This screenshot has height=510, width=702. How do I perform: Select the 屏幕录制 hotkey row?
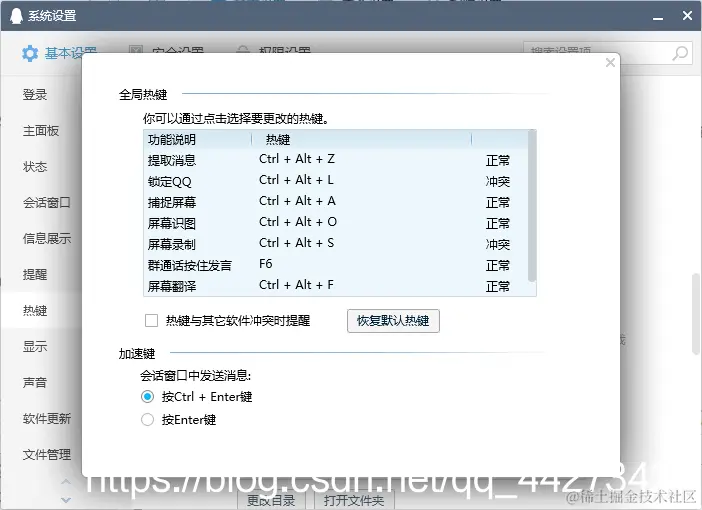[336, 244]
